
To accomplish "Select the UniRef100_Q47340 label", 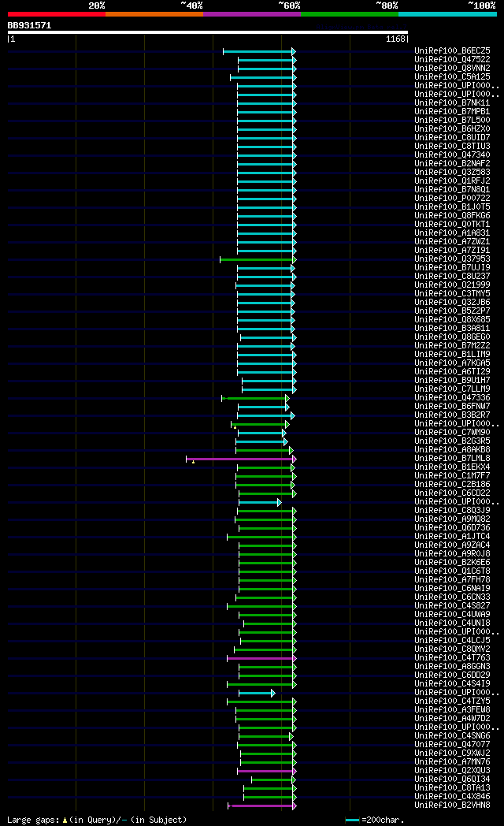I will [452, 154].
